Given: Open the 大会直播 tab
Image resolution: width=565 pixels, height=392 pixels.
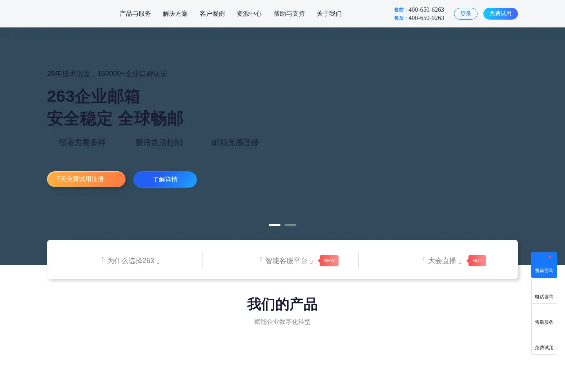Looking at the screenshot, I should click(442, 261).
